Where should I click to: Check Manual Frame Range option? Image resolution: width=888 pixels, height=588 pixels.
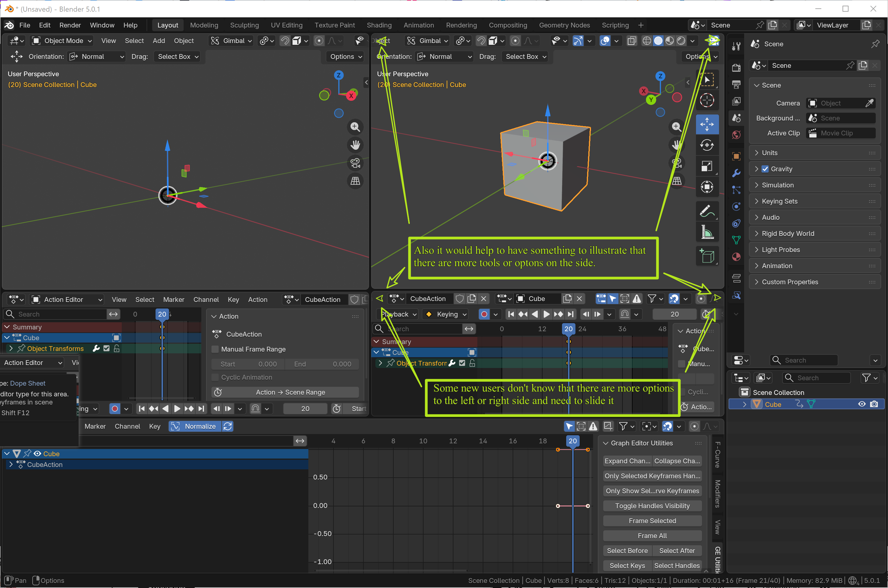(215, 349)
